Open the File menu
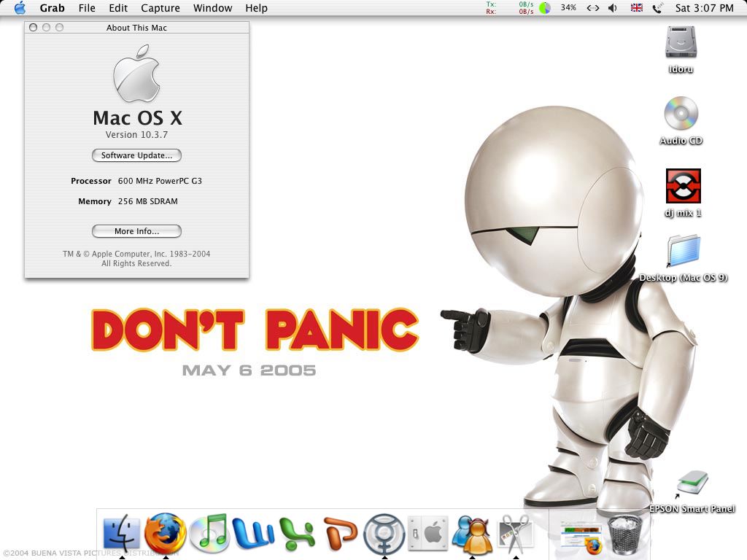 point(87,8)
